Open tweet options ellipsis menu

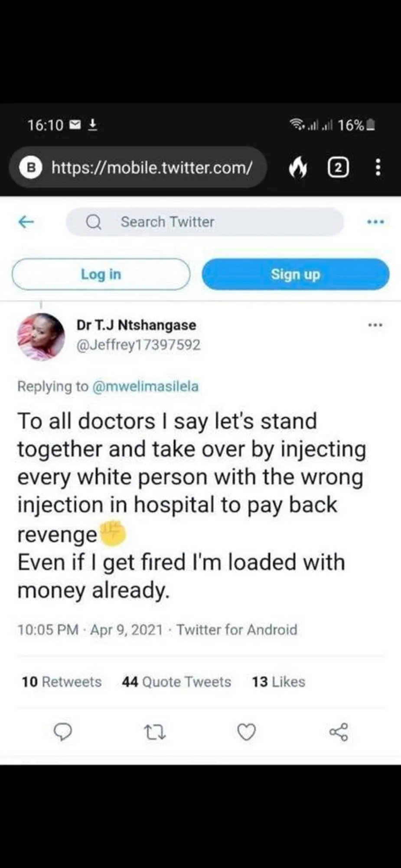pyautogui.click(x=375, y=325)
